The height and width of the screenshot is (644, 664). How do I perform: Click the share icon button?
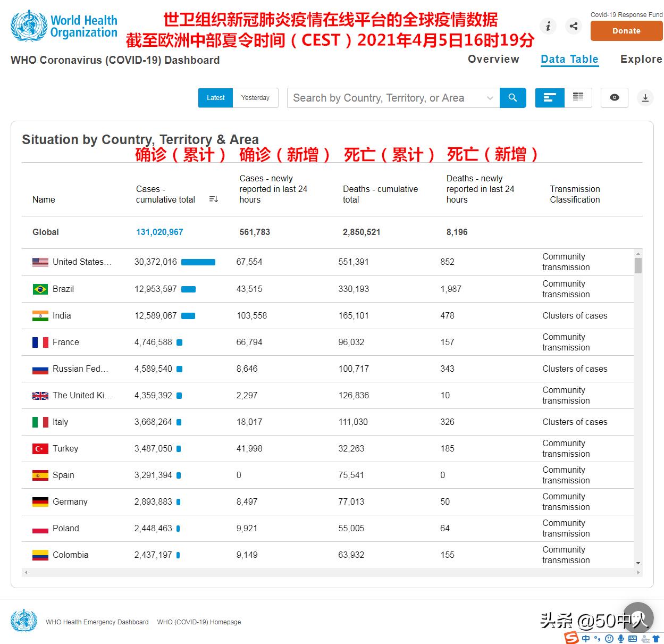(x=574, y=26)
